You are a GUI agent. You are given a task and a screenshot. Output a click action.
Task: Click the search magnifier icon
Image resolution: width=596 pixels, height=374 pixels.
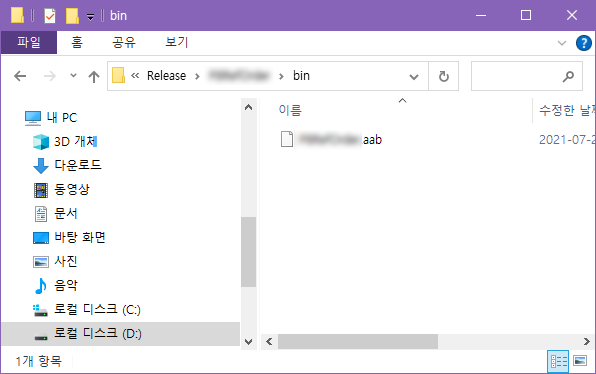[568, 76]
